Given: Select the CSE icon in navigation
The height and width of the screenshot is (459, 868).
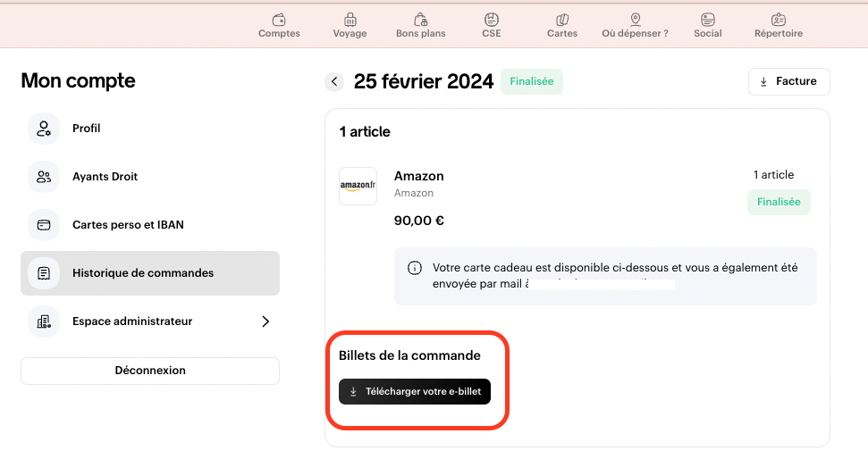Looking at the screenshot, I should (492, 20).
